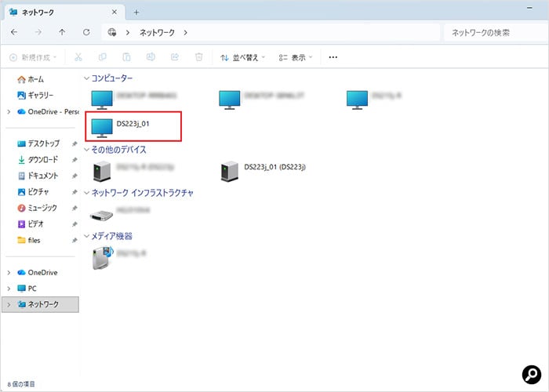Viewport: 549px width, 392px height.
Task: Click the chevron after ネットワーク breadcrumb
Action: point(185,33)
